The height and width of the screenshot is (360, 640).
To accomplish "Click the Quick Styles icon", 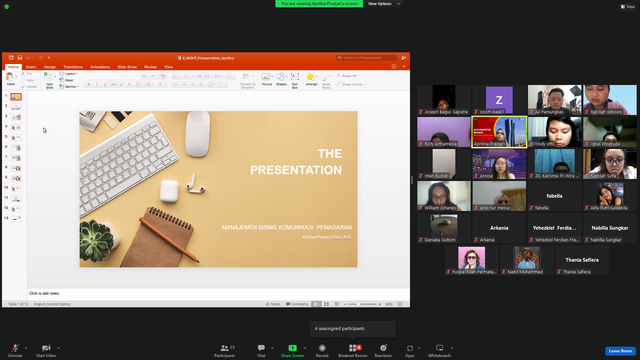I will point(326,78).
